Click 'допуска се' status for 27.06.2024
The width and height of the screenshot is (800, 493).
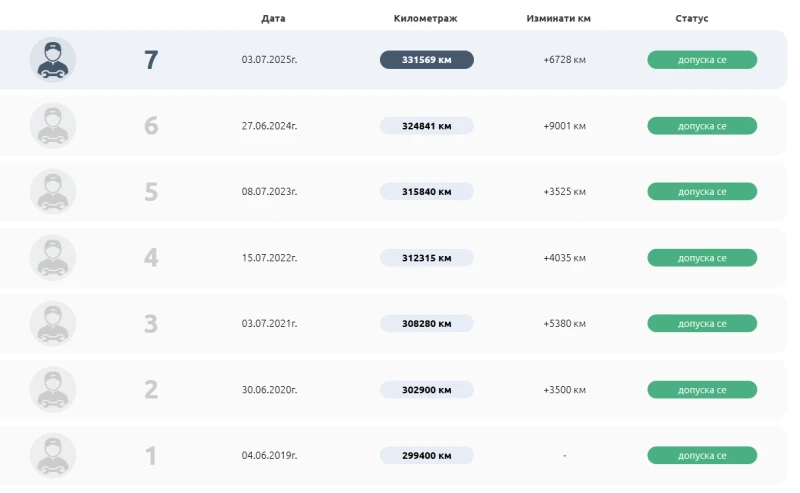pyautogui.click(x=702, y=126)
